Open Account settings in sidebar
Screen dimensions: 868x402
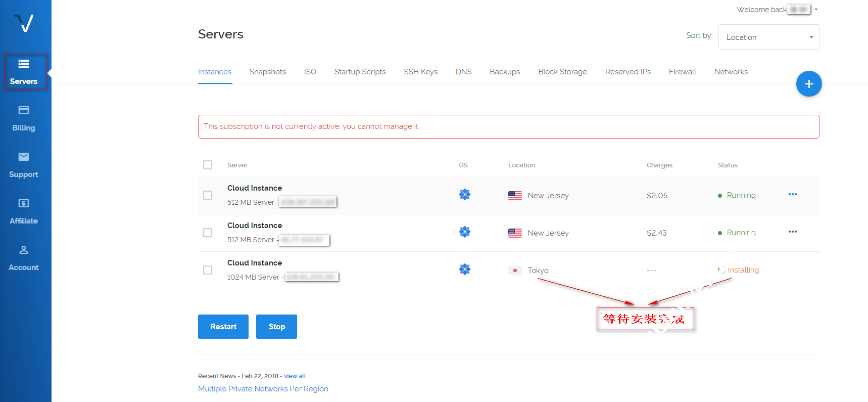tap(24, 258)
